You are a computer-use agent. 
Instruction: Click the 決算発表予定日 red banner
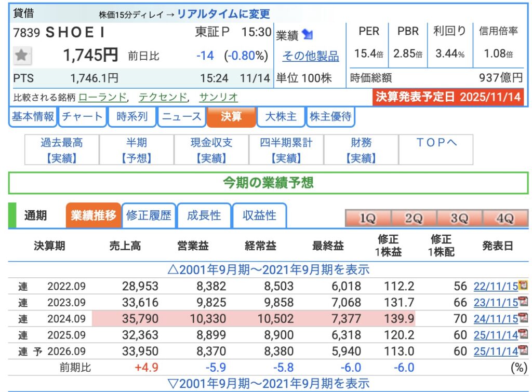click(448, 97)
